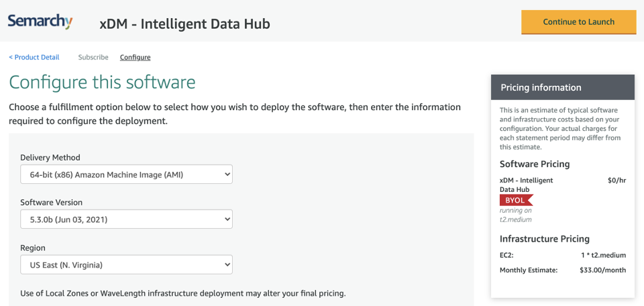Click the Software Version chevron arrow
The image size is (644, 306).
click(227, 219)
